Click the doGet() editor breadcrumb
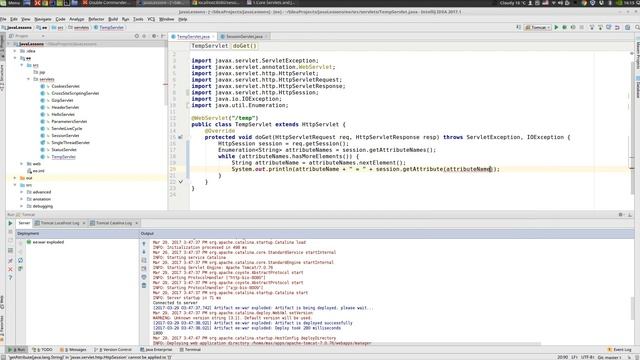This screenshot has width=640, height=360. [244, 46]
